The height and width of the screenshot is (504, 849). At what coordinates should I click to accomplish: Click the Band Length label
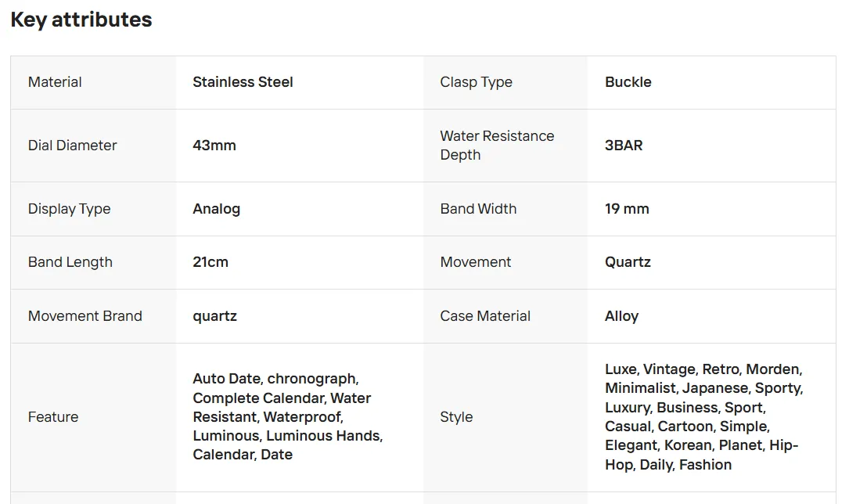[x=70, y=262]
